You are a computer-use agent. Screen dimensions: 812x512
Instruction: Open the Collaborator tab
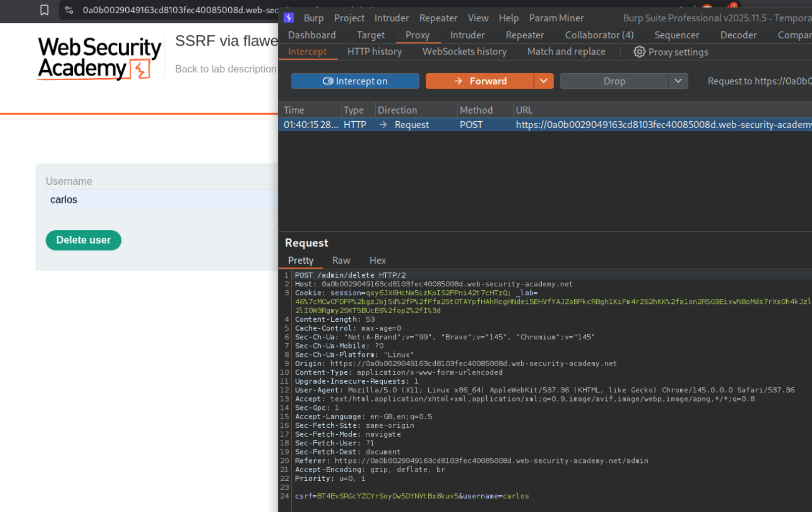pyautogui.click(x=599, y=35)
